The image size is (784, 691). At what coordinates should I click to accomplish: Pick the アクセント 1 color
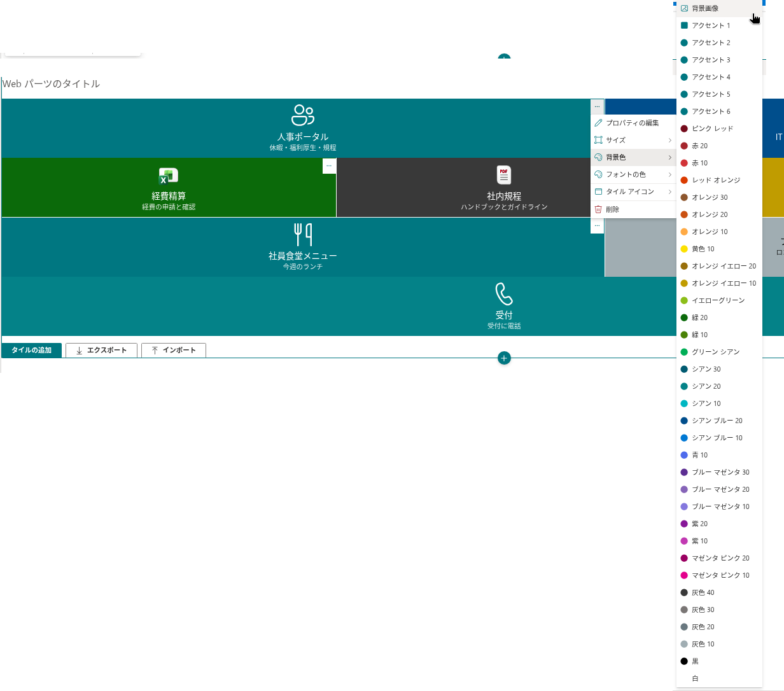[x=719, y=25]
